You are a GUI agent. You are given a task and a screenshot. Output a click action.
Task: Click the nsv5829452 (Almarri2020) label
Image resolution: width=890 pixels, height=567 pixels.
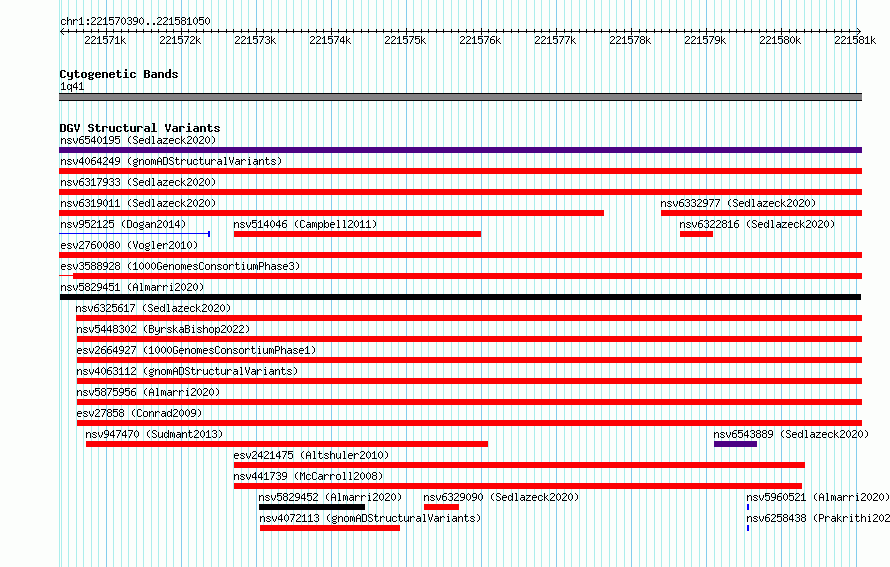pyautogui.click(x=330, y=497)
